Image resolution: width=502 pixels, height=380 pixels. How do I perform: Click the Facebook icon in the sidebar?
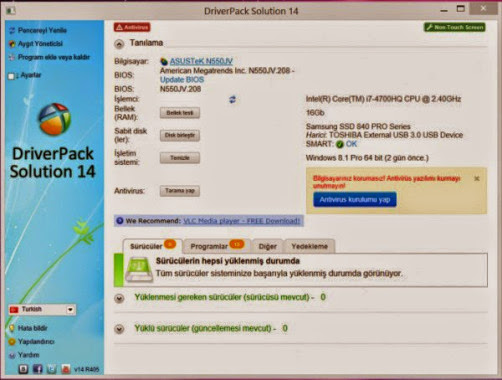[x=37, y=369]
